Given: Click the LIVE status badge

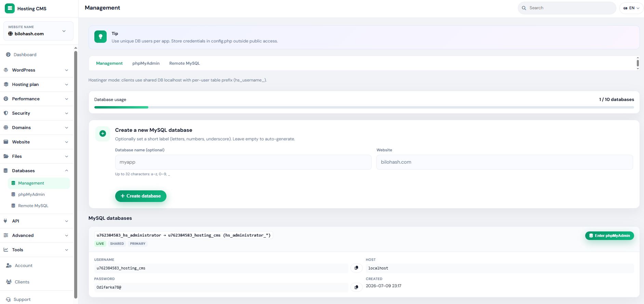Looking at the screenshot, I should (x=100, y=244).
